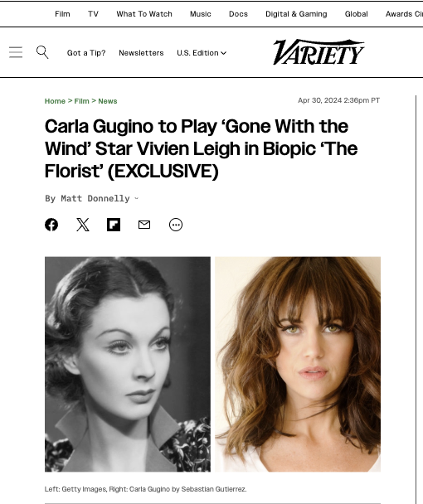Click the Got a Tip? link
The width and height of the screenshot is (423, 504).
[86, 53]
